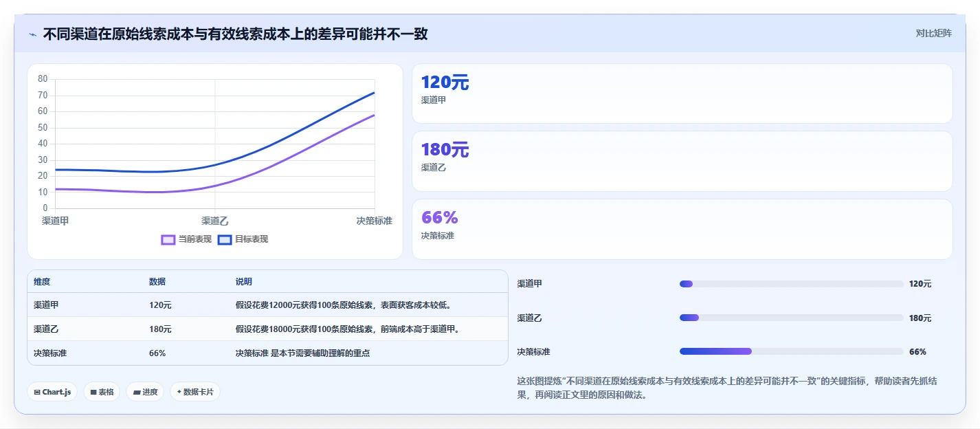Click the 数据卡片 tag chip

pyautogui.click(x=195, y=392)
